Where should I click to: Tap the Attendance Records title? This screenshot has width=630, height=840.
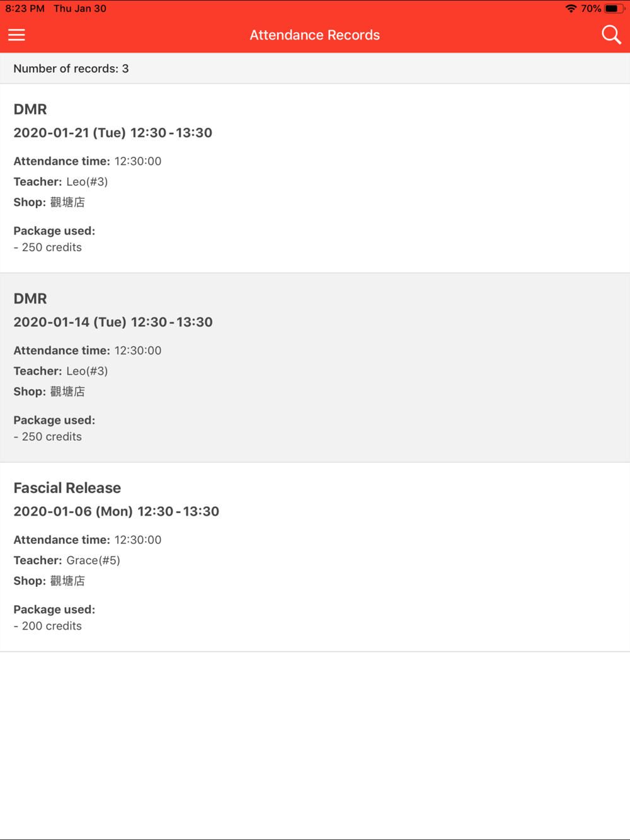[314, 35]
